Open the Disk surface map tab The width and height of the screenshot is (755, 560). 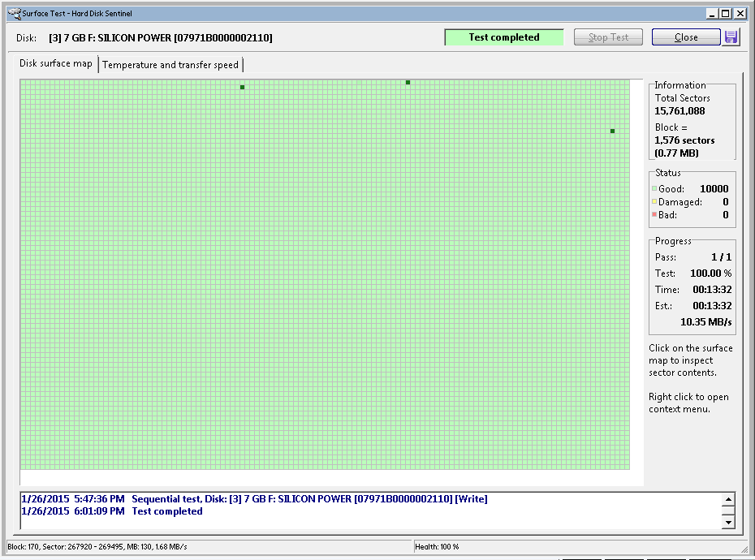coord(56,64)
